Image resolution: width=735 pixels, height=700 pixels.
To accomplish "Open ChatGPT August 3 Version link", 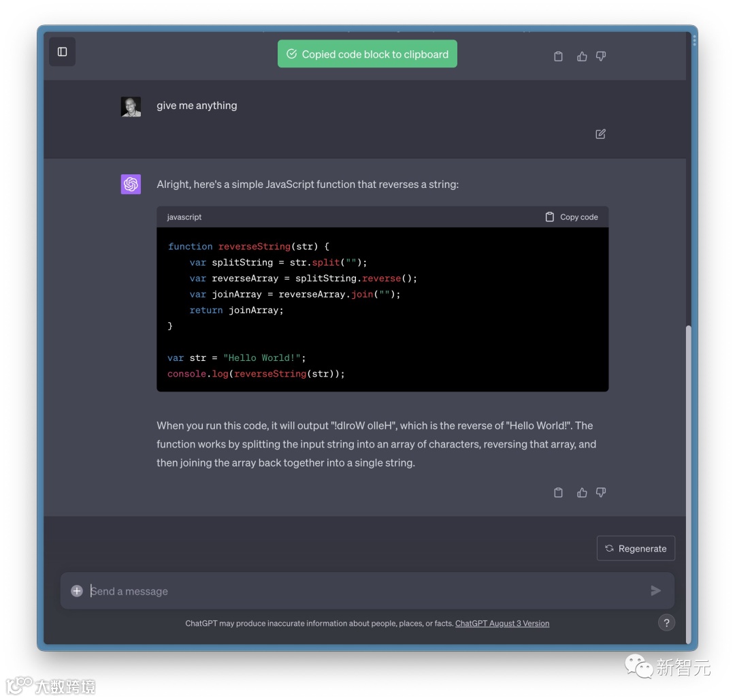I will [x=502, y=623].
